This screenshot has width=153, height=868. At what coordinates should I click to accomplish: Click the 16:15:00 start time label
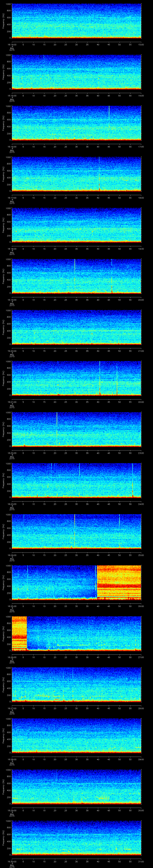click(12, 96)
